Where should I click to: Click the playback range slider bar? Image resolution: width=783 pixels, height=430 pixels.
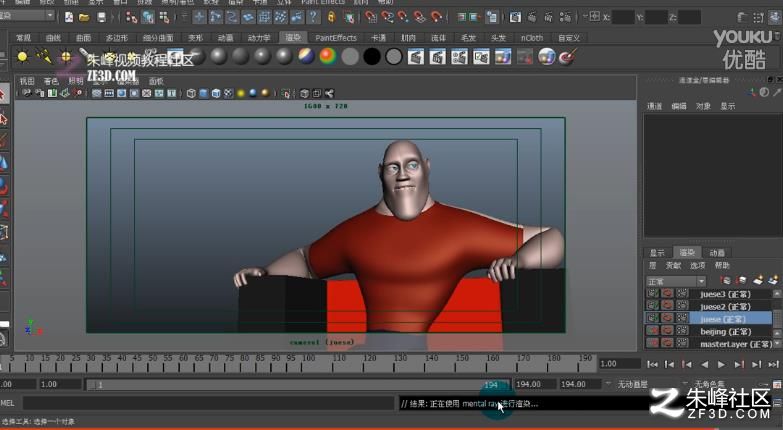click(298, 385)
